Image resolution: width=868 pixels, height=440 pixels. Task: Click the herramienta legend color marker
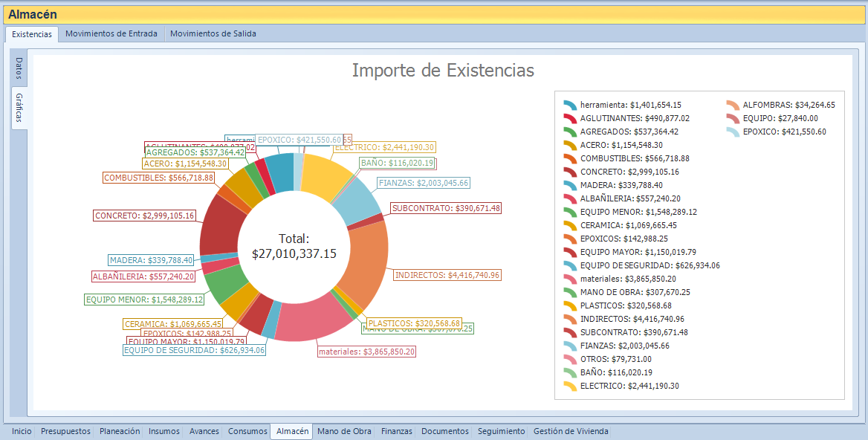[570, 105]
